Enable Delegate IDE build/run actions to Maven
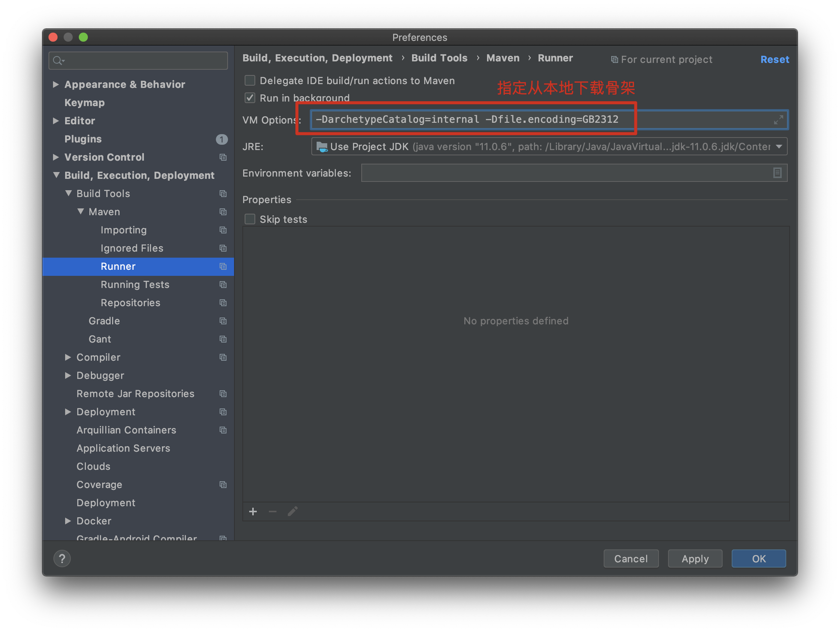The image size is (840, 632). pyautogui.click(x=250, y=80)
